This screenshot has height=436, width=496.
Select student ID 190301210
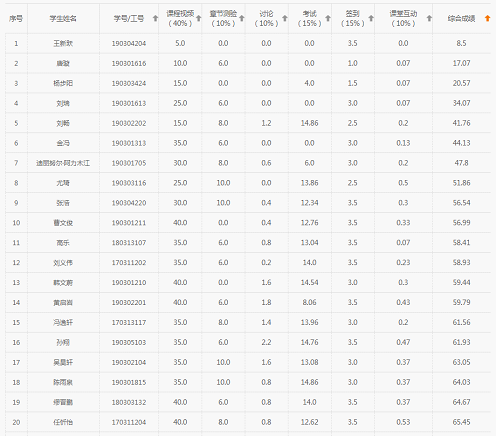coord(129,283)
